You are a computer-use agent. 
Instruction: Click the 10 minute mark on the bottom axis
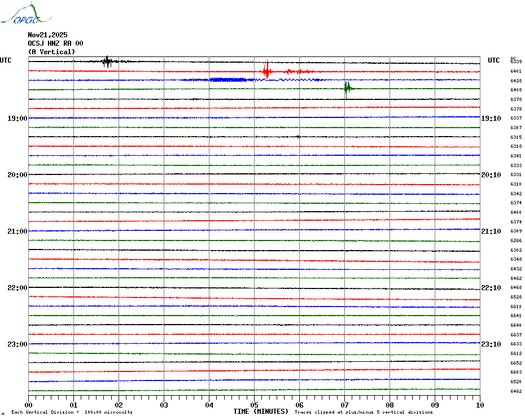pyautogui.click(x=479, y=405)
